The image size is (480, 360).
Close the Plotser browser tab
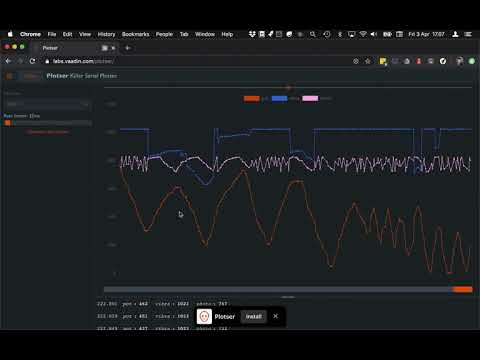tap(113, 48)
